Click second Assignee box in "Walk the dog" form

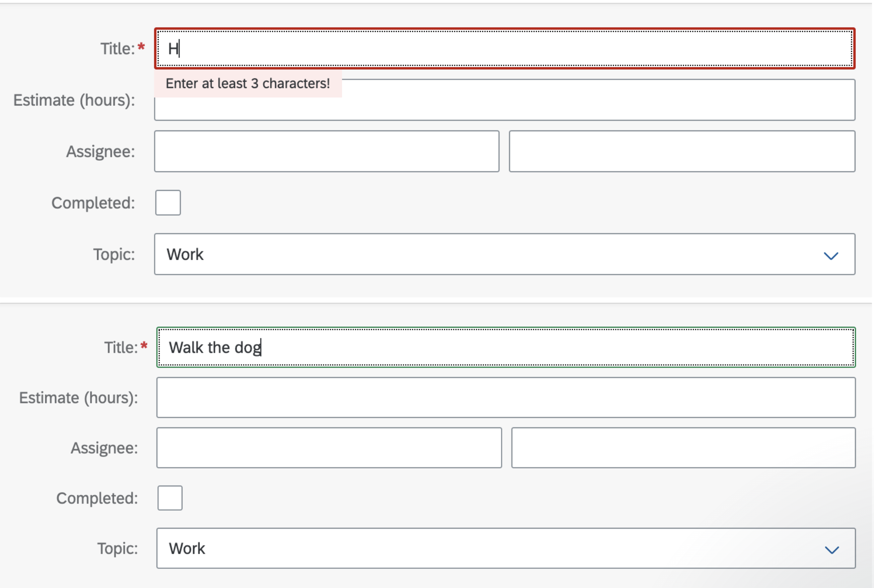pos(683,448)
